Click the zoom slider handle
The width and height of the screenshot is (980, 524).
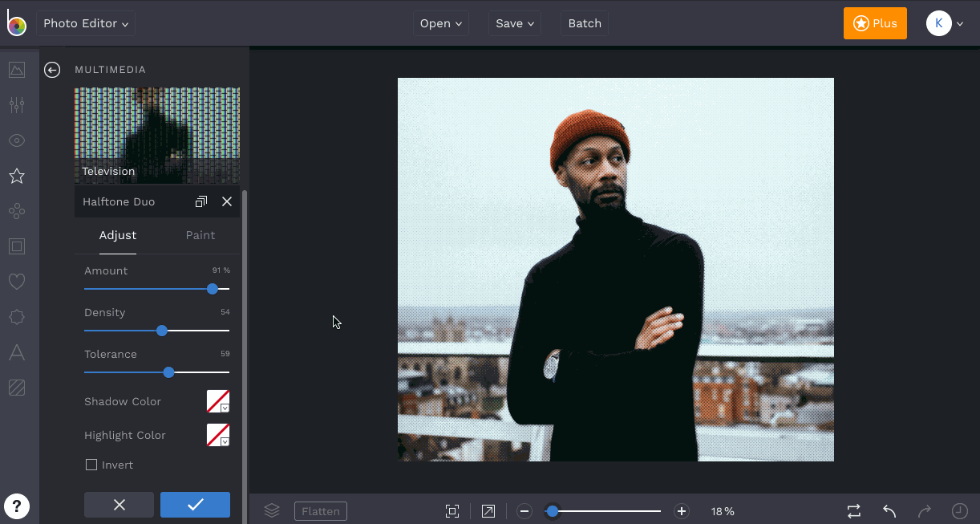553,511
